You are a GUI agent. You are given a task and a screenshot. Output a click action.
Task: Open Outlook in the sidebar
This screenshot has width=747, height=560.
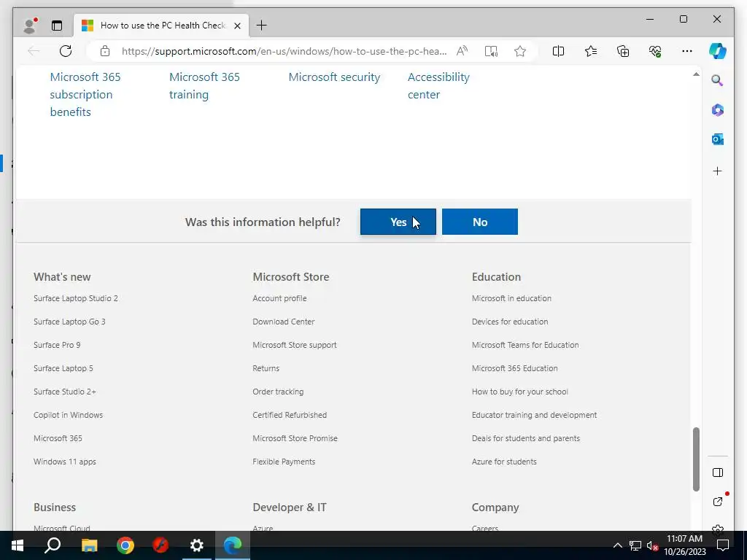click(x=718, y=139)
